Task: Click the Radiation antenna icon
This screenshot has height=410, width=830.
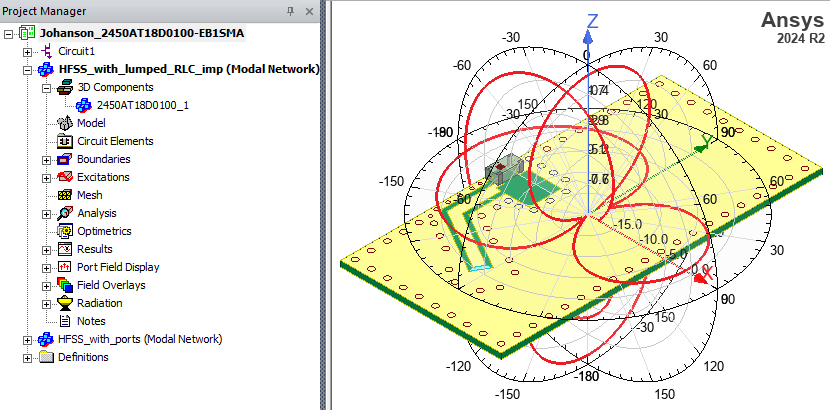Action: coord(65,303)
